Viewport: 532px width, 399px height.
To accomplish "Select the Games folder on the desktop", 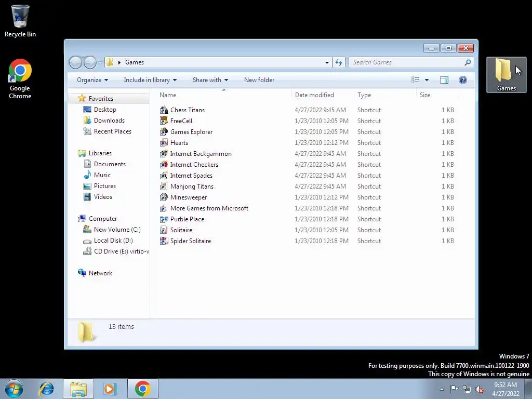I will 506,75.
